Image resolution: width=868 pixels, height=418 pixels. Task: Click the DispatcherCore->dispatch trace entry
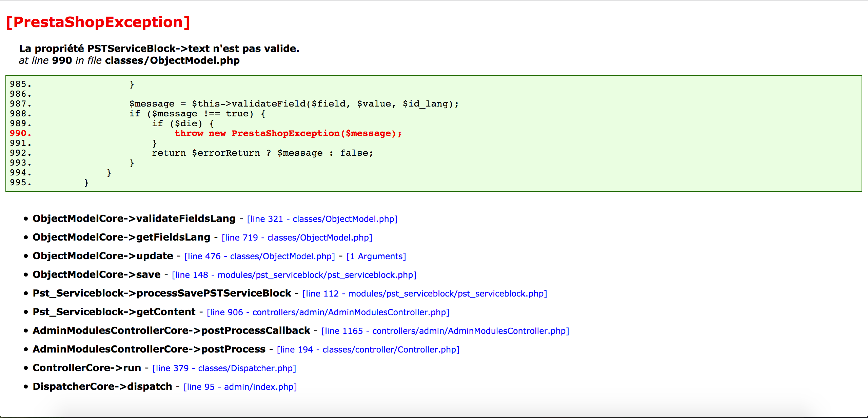[102, 386]
